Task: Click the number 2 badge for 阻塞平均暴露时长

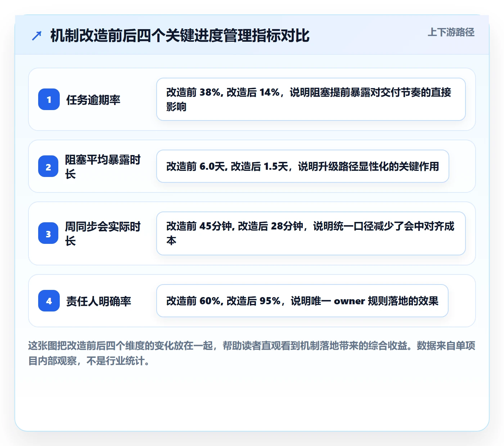Action: (x=48, y=166)
